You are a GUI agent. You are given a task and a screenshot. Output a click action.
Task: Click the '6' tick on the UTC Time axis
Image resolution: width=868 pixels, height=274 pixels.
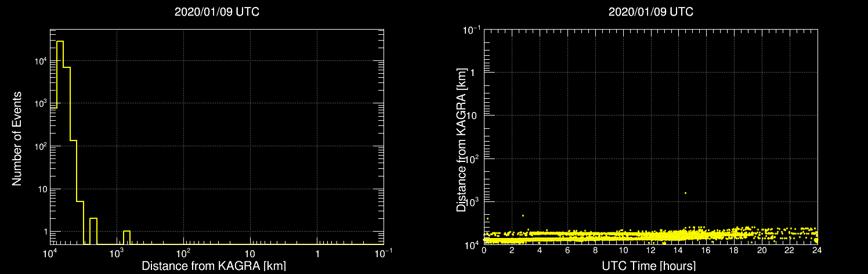point(568,250)
